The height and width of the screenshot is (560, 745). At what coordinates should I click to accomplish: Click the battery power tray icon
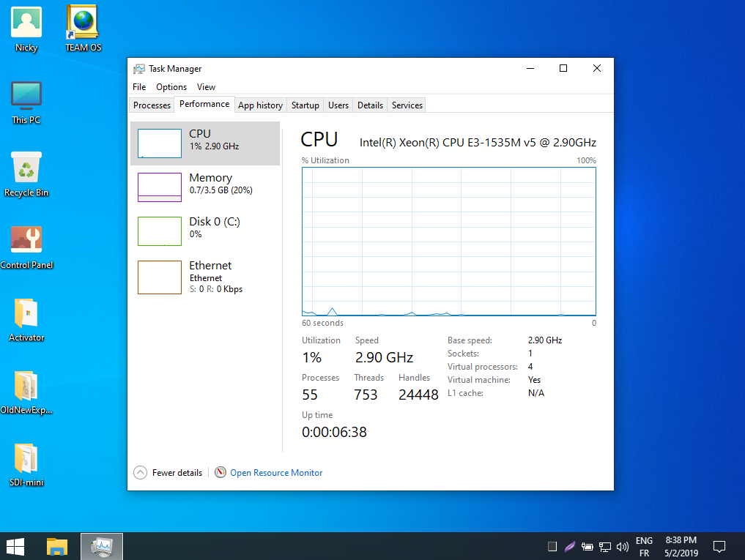(588, 547)
